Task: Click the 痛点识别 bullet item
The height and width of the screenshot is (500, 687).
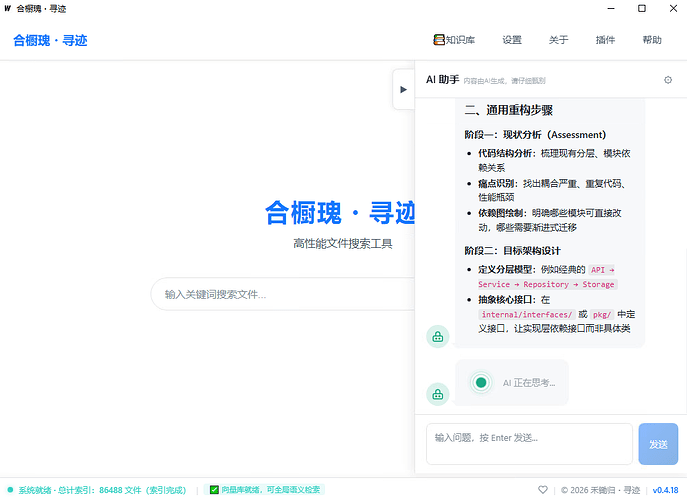Action: click(x=552, y=190)
